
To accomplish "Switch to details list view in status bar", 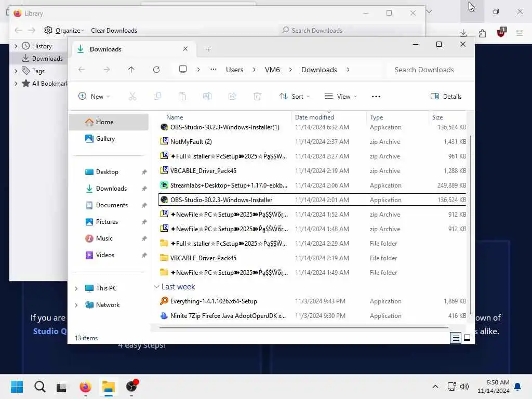I will click(456, 338).
